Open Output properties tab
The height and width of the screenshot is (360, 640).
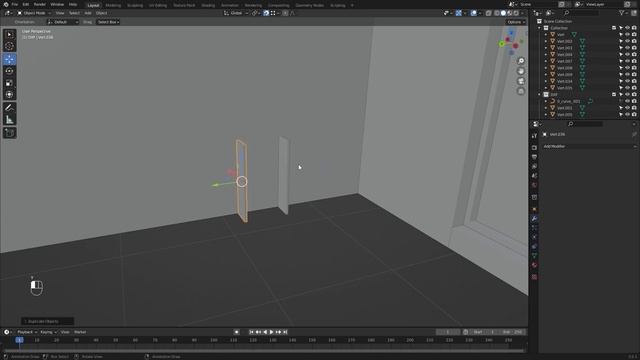tap(534, 157)
